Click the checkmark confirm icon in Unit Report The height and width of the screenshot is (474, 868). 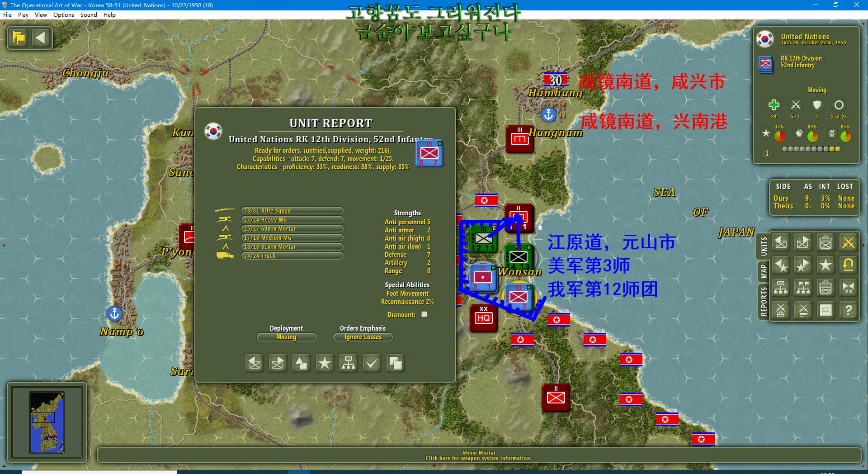372,363
